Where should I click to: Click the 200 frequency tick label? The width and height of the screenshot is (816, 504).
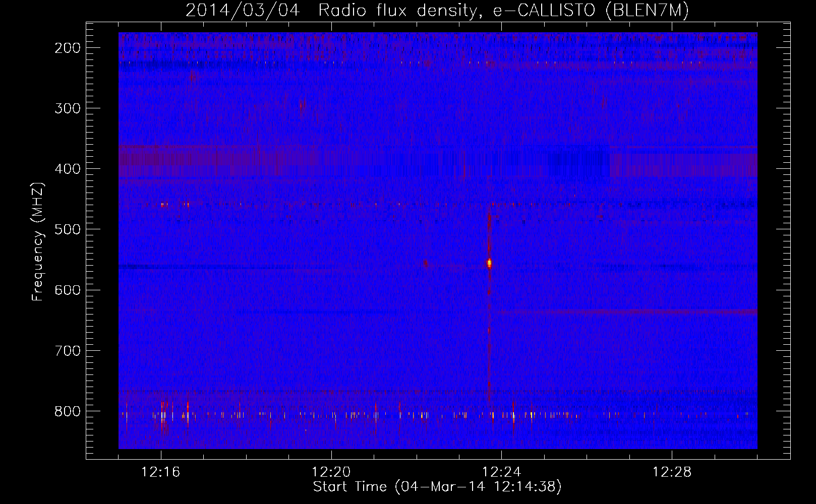tap(68, 48)
